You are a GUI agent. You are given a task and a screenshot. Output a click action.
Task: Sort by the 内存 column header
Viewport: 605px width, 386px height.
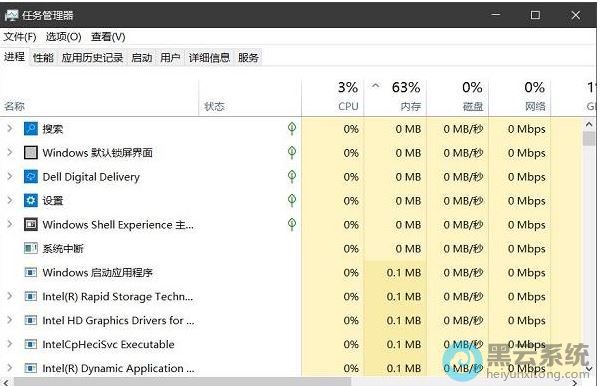coord(395,96)
